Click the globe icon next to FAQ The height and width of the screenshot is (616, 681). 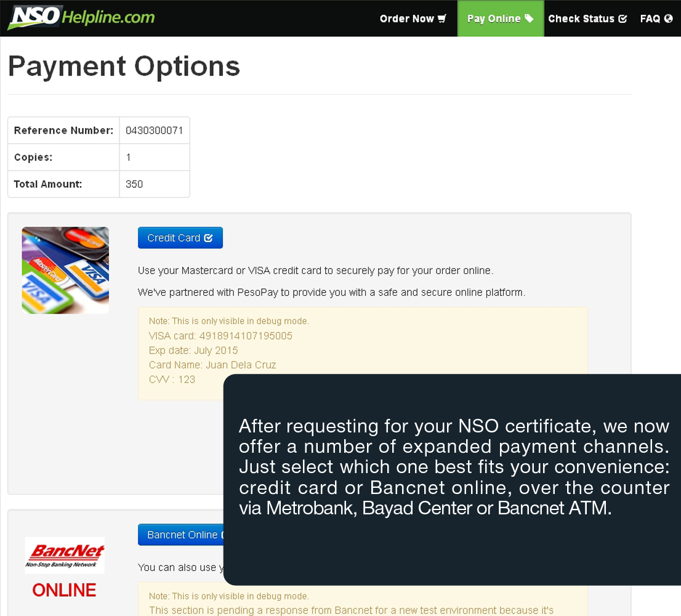669,18
